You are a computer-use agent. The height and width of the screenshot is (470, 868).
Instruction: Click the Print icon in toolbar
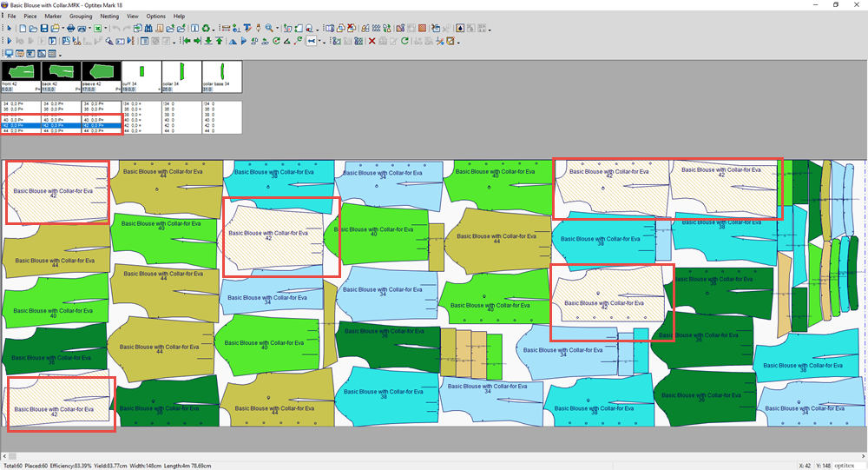(71, 28)
